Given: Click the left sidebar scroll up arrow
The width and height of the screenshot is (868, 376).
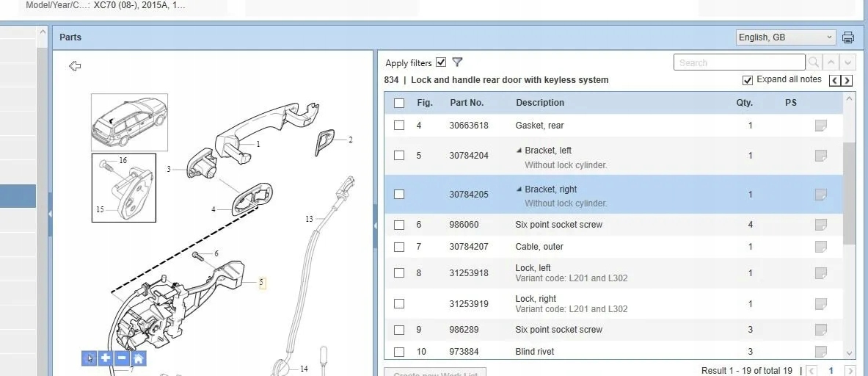Looking at the screenshot, I should pyautogui.click(x=43, y=32).
